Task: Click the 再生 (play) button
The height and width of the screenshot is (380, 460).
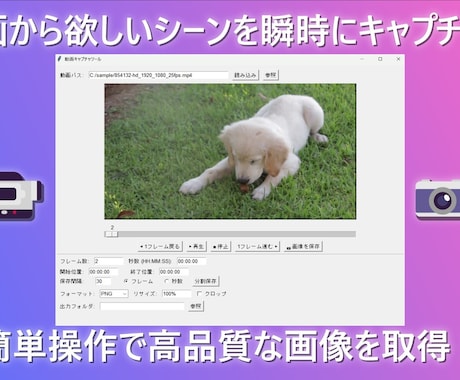Action: click(196, 247)
